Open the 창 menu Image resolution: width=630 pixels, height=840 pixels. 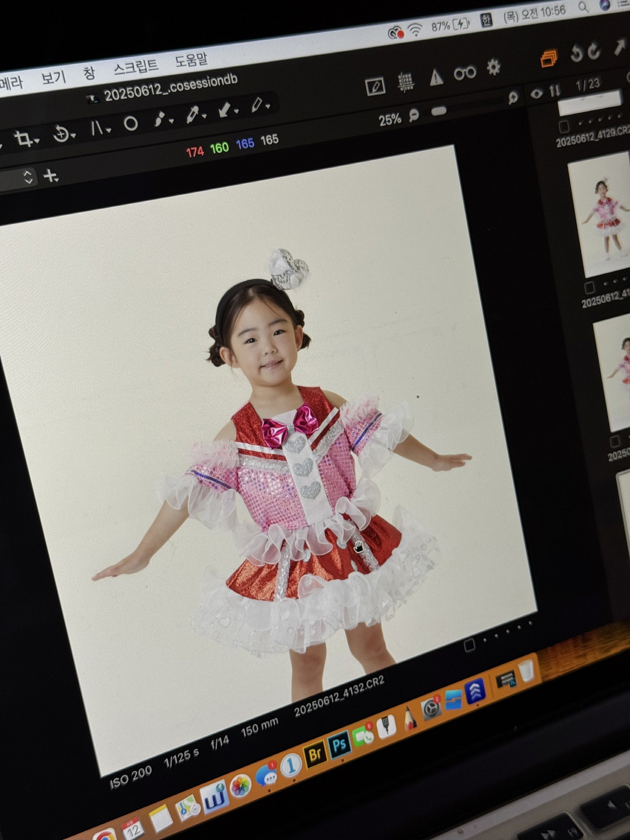point(89,73)
